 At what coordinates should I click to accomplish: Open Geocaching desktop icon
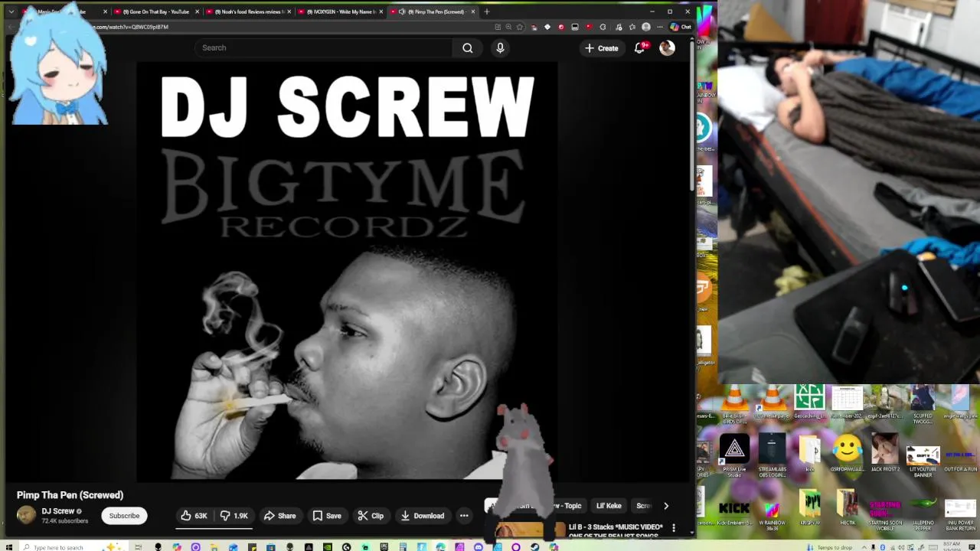(809, 403)
